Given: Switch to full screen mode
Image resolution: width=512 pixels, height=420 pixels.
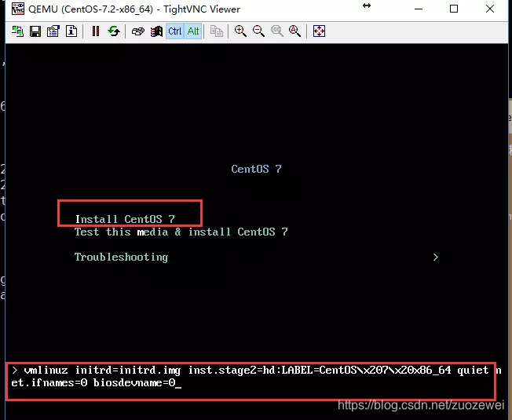Looking at the screenshot, I should pyautogui.click(x=319, y=31).
